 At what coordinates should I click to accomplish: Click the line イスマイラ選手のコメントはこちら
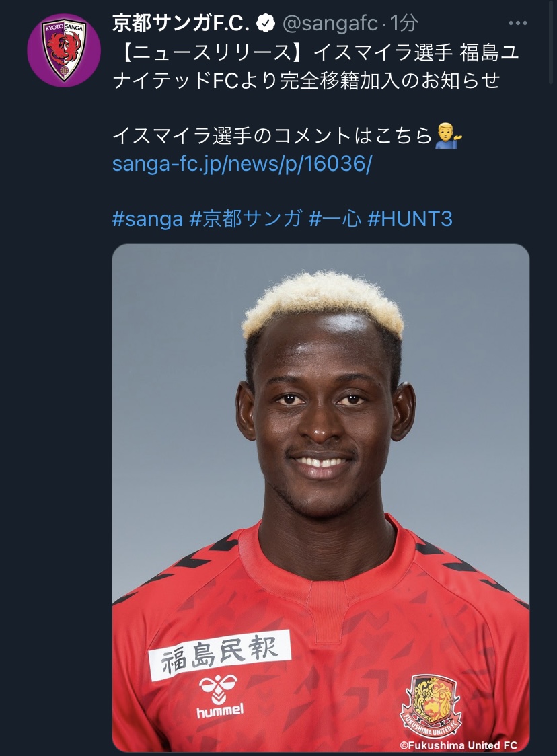click(x=272, y=136)
